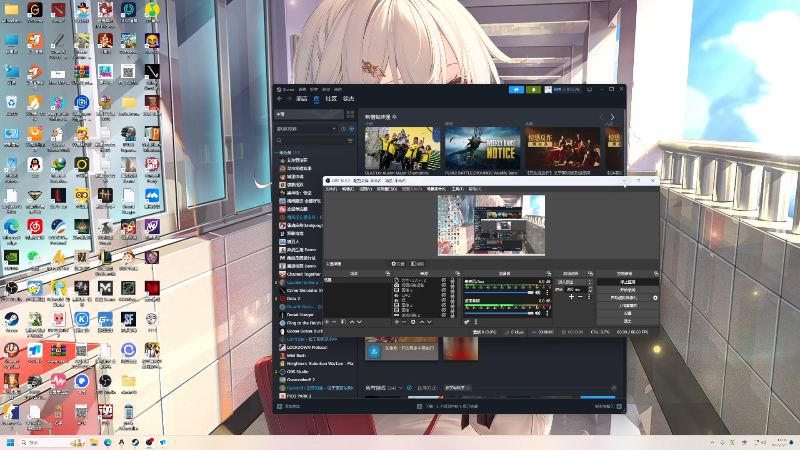This screenshot has width=800, height=450.
Task: Enter Steam Big Picture mode monitor icon
Action: (589, 89)
